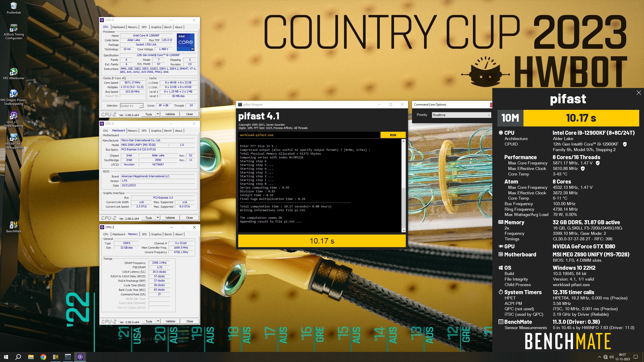The height and width of the screenshot is (362, 644).
Task: Click the system clock 00:37 date
Action: (622, 357)
